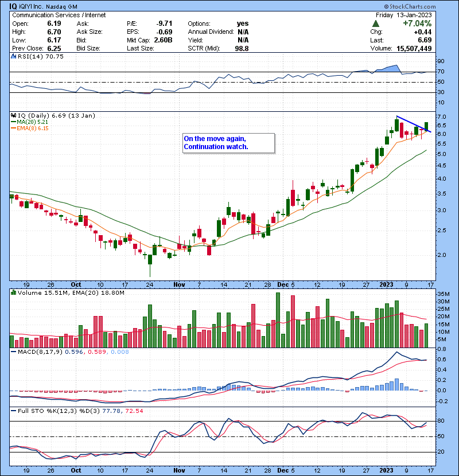Screen dimensions: 459x476
Task: Click the Last Size label
Action: (141, 49)
